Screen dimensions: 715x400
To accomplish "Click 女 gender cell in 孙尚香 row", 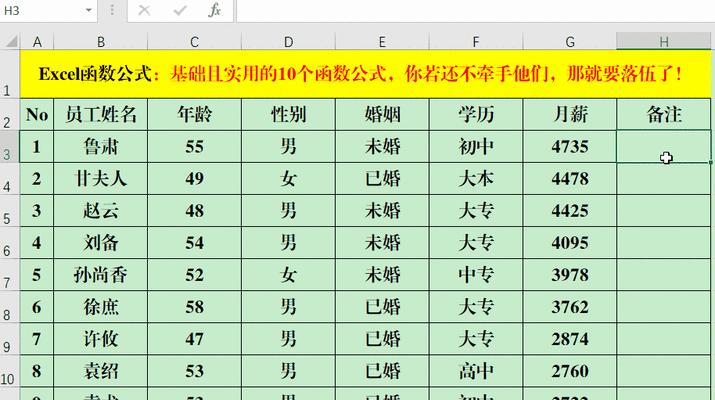I will coord(288,275).
